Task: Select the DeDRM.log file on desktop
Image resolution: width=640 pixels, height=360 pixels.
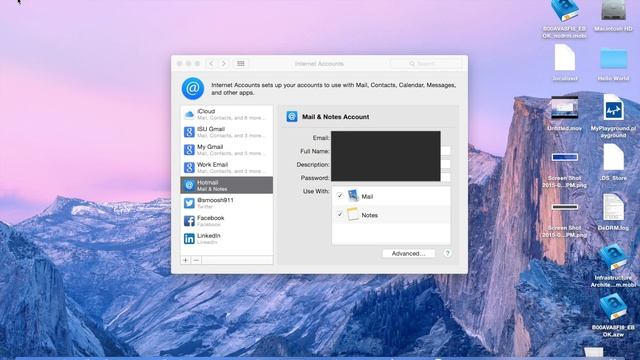Action: pos(613,212)
